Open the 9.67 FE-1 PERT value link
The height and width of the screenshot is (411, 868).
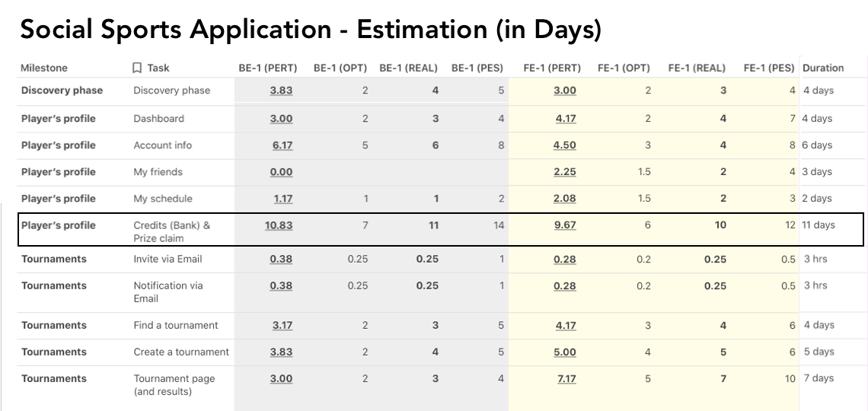coord(565,226)
